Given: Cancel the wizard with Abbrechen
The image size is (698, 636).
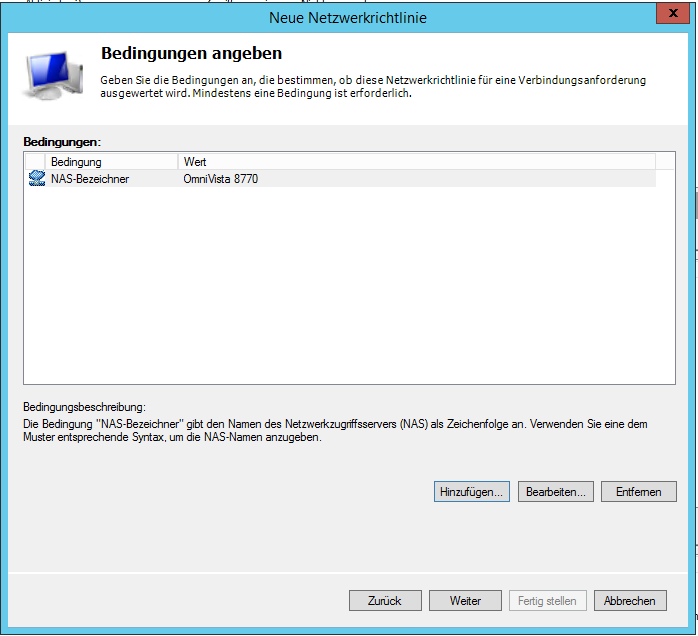Looking at the screenshot, I should (630, 601).
